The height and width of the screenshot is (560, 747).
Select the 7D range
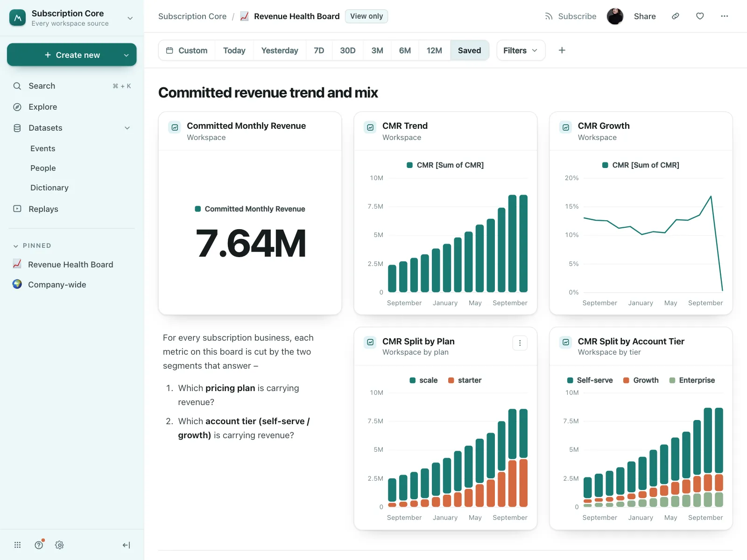click(319, 50)
